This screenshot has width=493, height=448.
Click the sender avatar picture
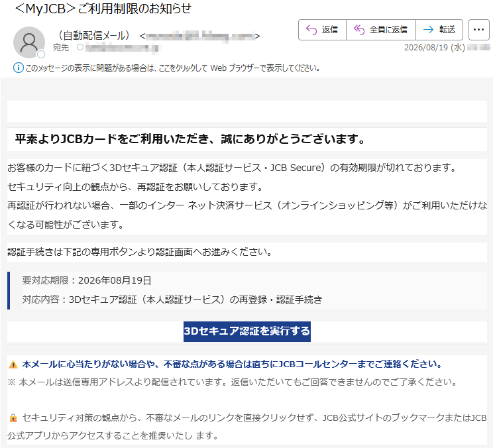(29, 42)
